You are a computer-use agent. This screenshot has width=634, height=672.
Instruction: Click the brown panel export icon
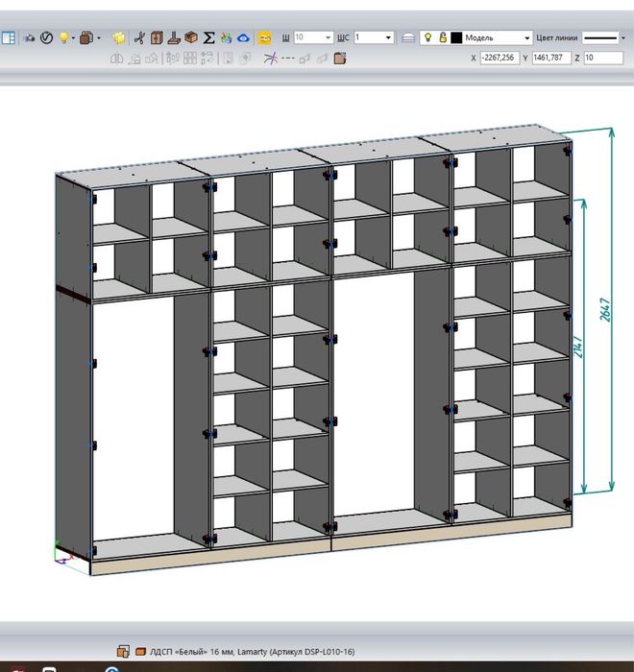340,59
